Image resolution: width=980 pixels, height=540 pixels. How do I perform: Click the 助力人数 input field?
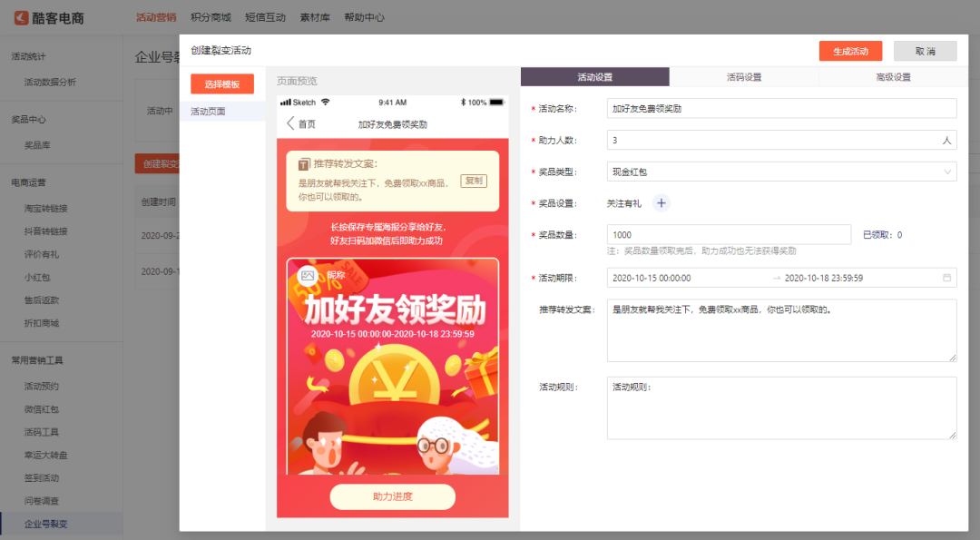coord(781,140)
